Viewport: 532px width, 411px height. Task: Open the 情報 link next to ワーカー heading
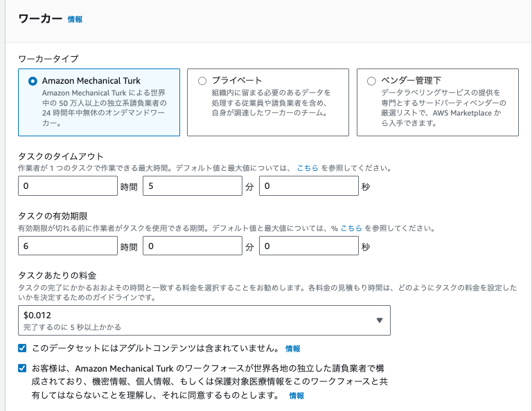click(x=75, y=19)
